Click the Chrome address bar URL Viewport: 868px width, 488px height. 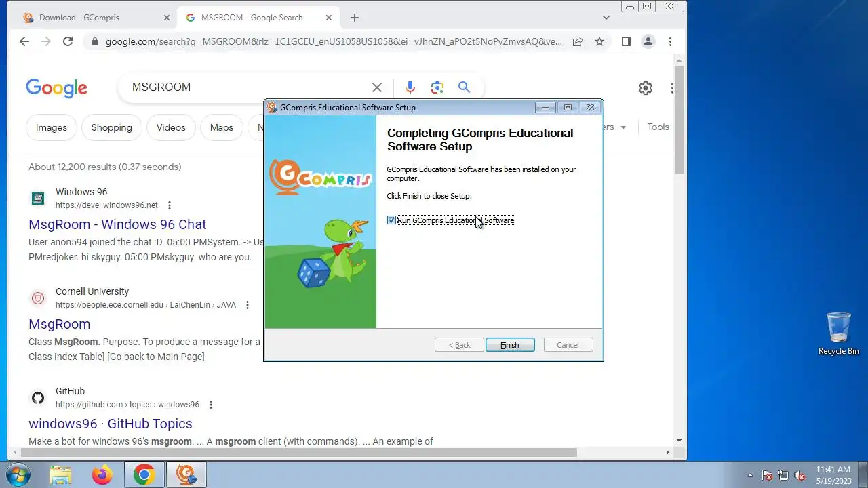pos(334,41)
